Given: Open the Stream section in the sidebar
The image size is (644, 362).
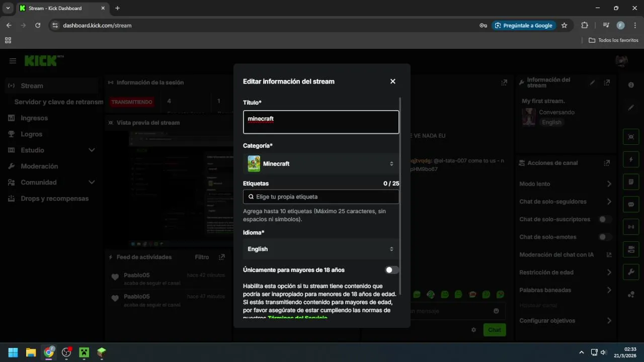Looking at the screenshot, I should pos(52,86).
